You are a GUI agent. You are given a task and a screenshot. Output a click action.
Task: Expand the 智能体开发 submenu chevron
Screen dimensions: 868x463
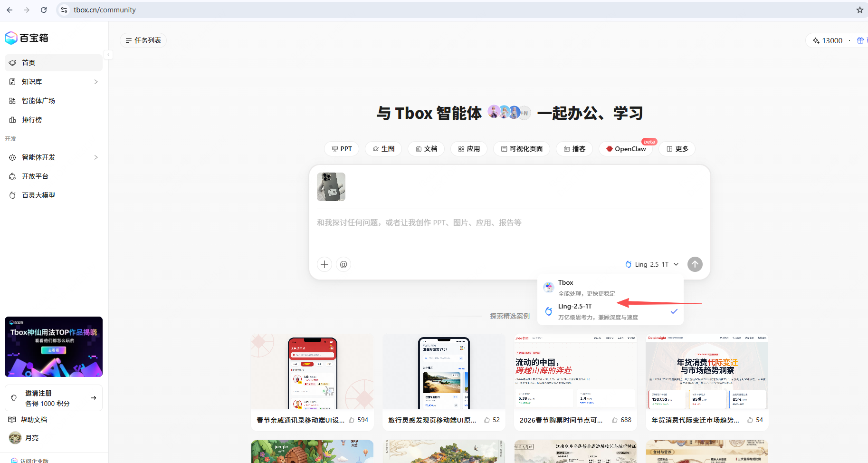coord(95,157)
